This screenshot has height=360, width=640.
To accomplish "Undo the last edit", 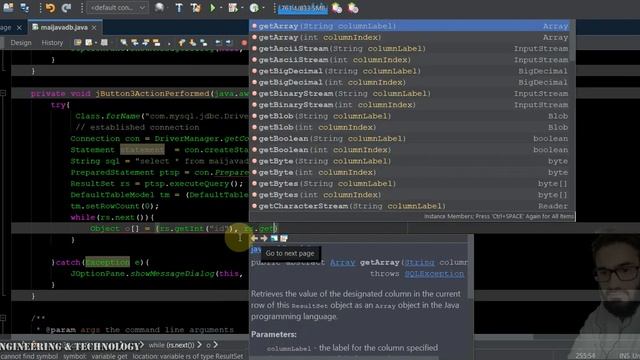I will coord(50,7).
